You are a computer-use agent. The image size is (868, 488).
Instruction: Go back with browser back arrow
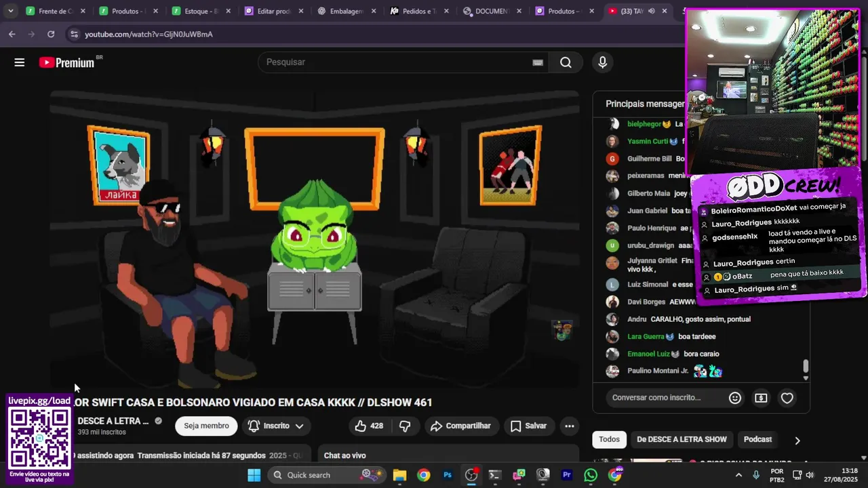point(12,34)
